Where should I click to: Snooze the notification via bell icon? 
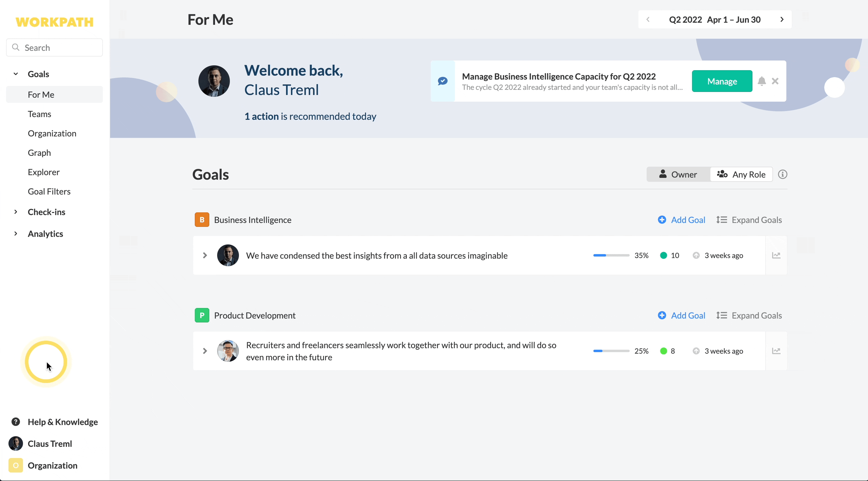click(762, 81)
